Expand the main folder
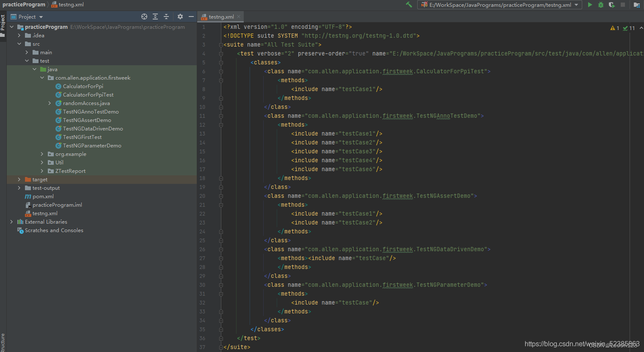The image size is (644, 352). coord(27,52)
